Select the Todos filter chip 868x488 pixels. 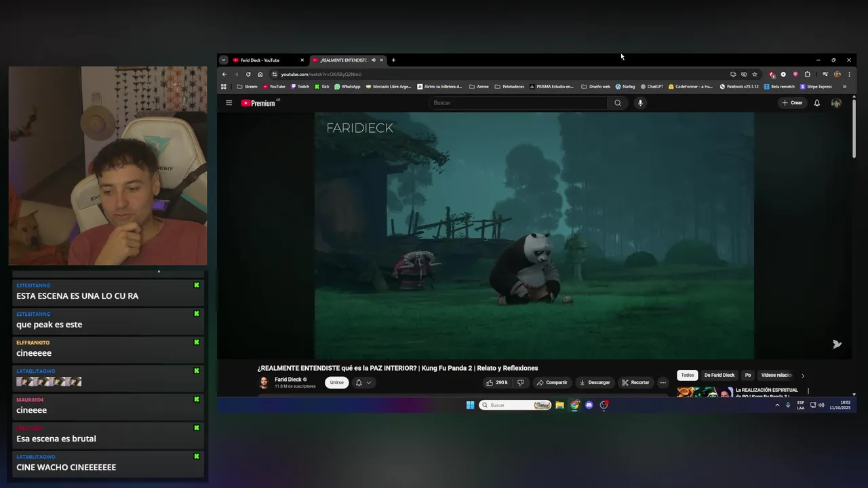(688, 375)
